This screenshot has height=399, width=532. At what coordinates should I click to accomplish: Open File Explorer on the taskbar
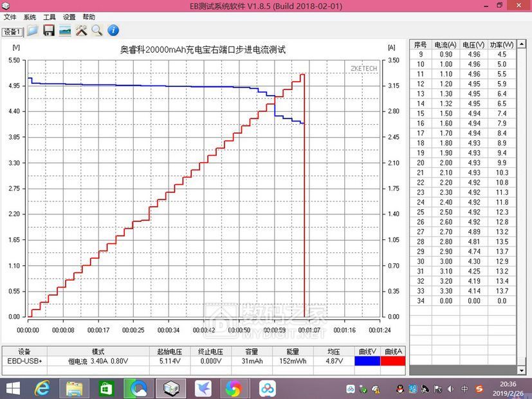(75, 388)
